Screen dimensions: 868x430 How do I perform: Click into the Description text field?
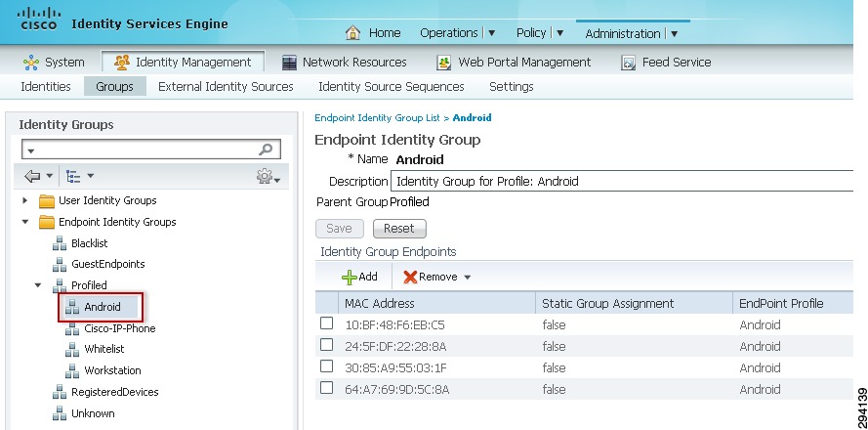pos(622,181)
